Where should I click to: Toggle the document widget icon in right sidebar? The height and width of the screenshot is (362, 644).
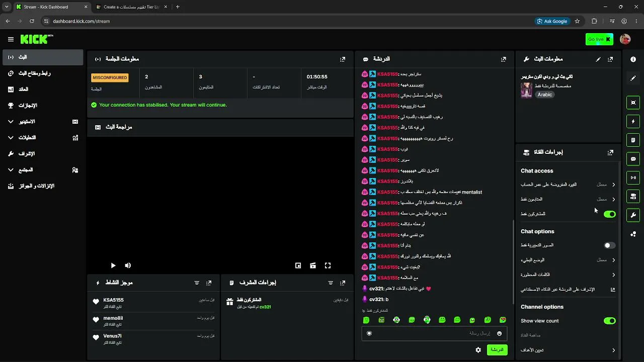633,140
